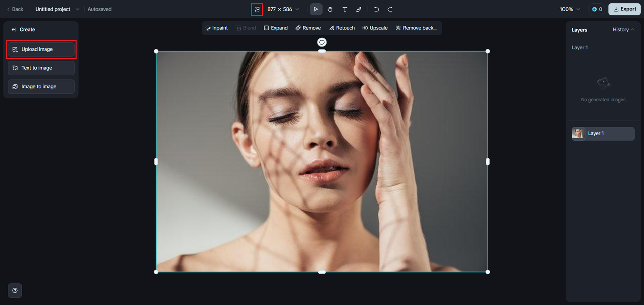Select the Remove background tool
644x305 pixels.
(x=416, y=28)
